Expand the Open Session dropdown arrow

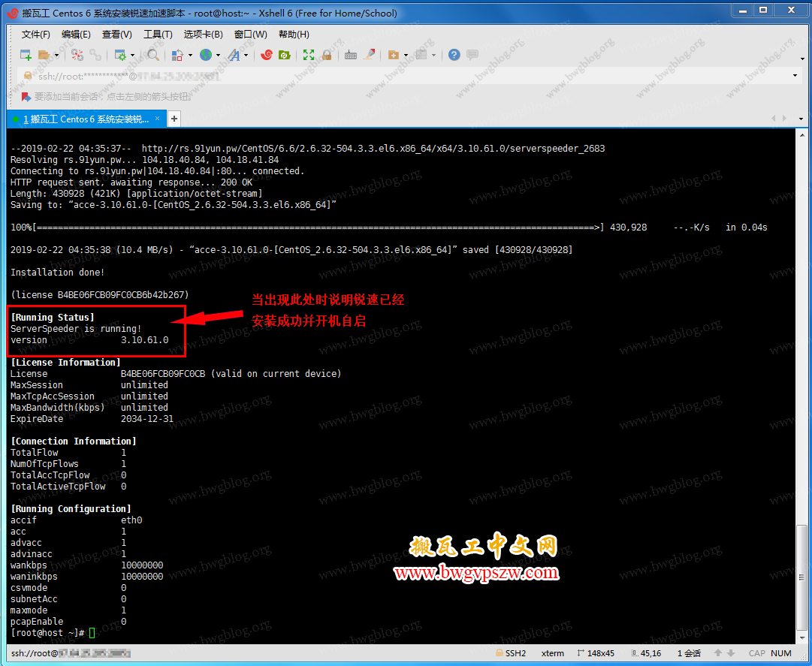pyautogui.click(x=56, y=56)
